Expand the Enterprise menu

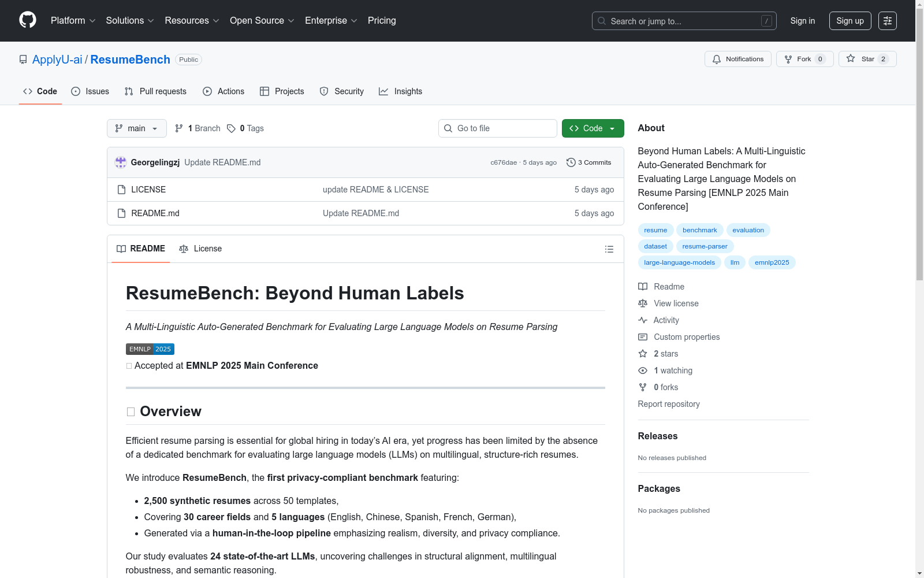[x=331, y=21]
